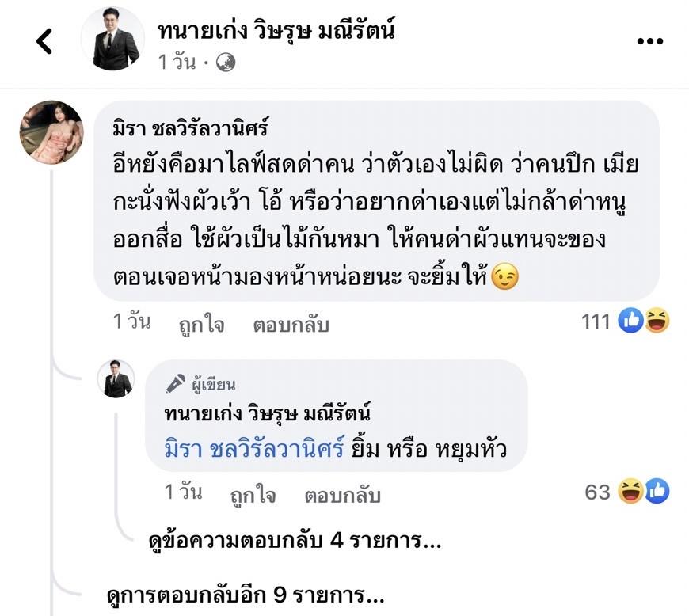
Task: Open the author's small avatar beside the reply
Action: coord(116,378)
